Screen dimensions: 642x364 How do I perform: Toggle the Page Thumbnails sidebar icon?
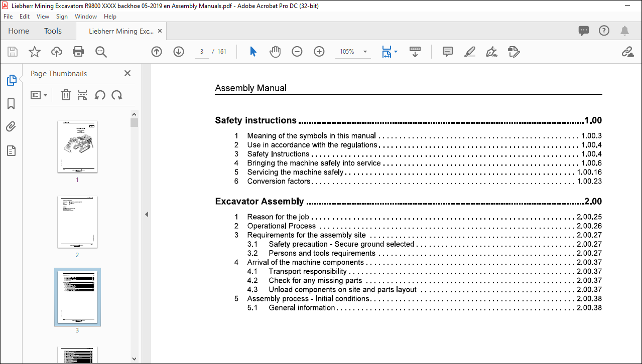(x=11, y=80)
